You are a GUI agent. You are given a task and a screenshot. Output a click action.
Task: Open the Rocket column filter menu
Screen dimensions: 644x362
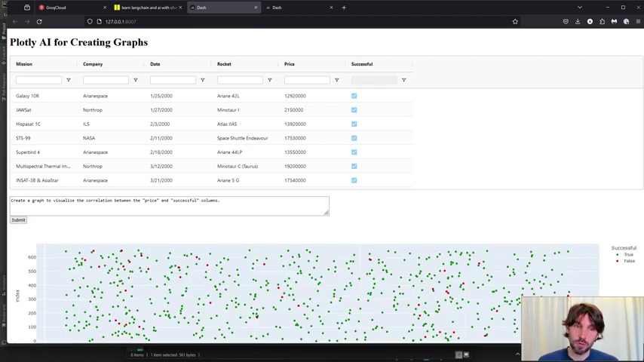point(269,80)
